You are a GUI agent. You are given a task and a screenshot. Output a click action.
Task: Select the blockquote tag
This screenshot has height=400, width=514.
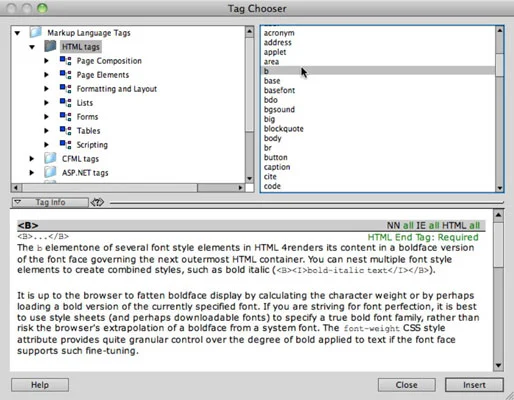(x=284, y=129)
